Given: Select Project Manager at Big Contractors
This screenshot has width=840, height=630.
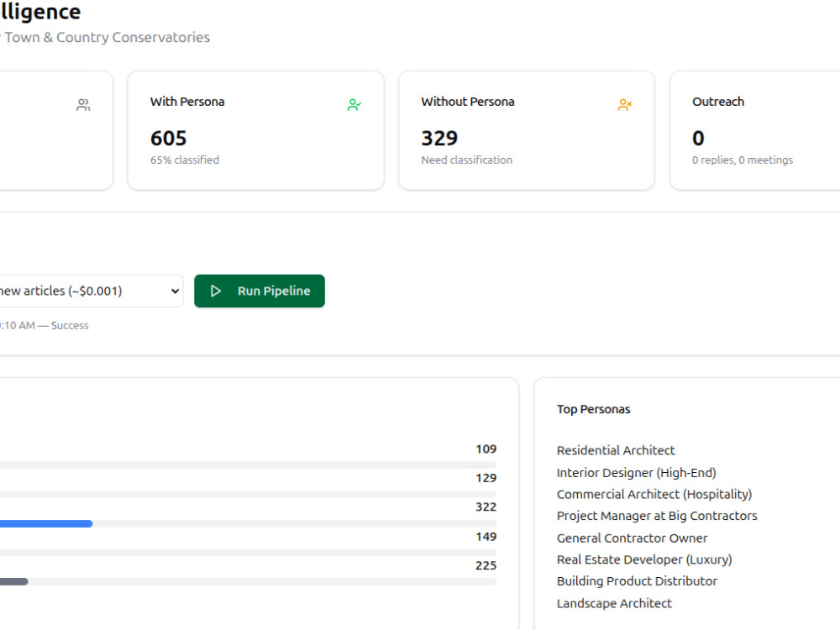Looking at the screenshot, I should point(657,516).
